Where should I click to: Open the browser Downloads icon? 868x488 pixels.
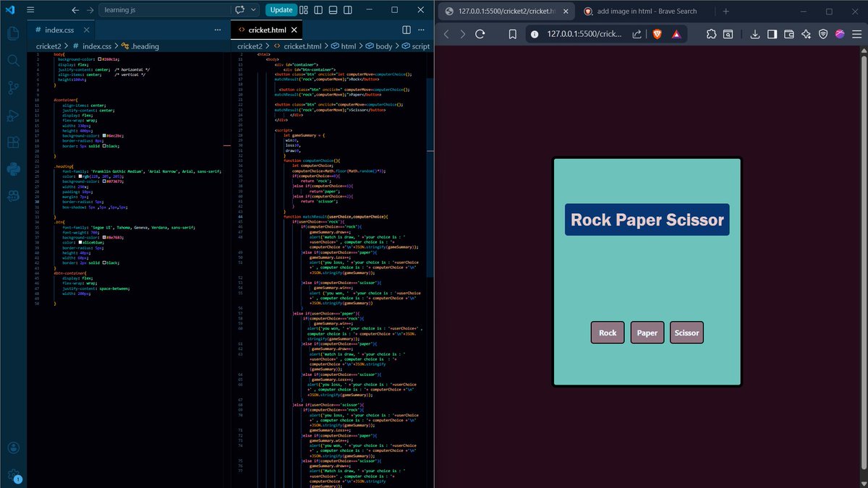tap(754, 33)
